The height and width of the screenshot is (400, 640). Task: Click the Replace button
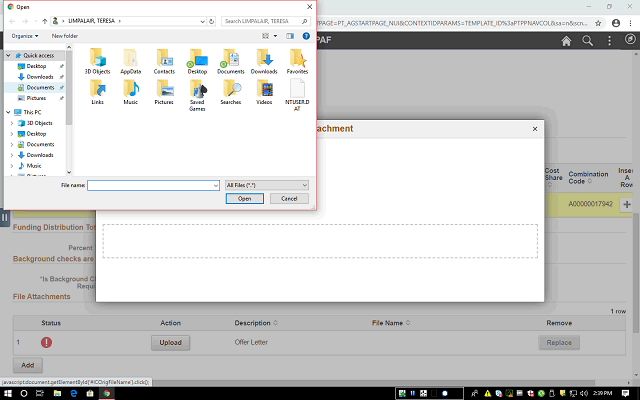click(x=559, y=343)
